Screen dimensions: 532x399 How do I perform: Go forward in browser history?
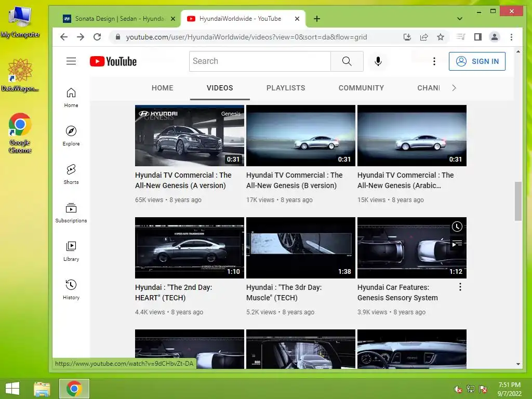(x=81, y=37)
